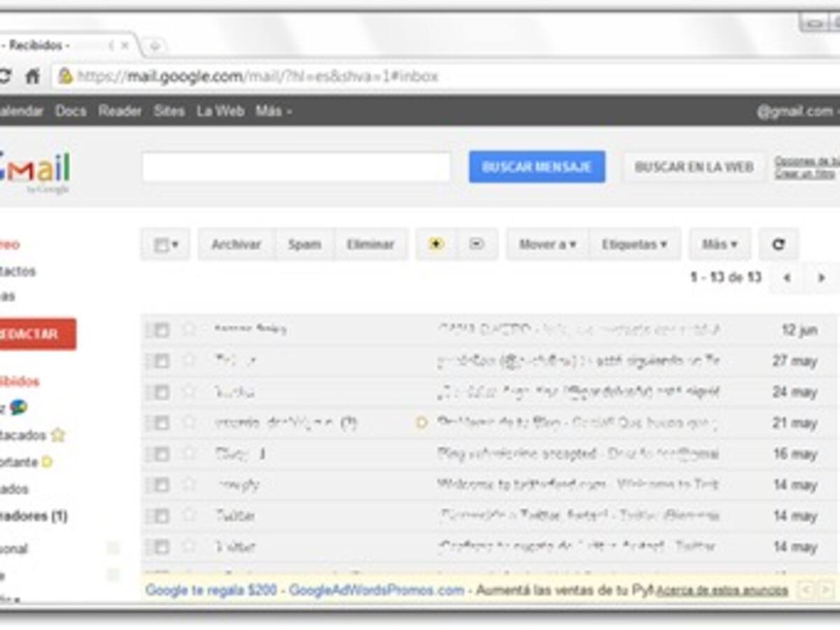Click the Archivar button

236,244
